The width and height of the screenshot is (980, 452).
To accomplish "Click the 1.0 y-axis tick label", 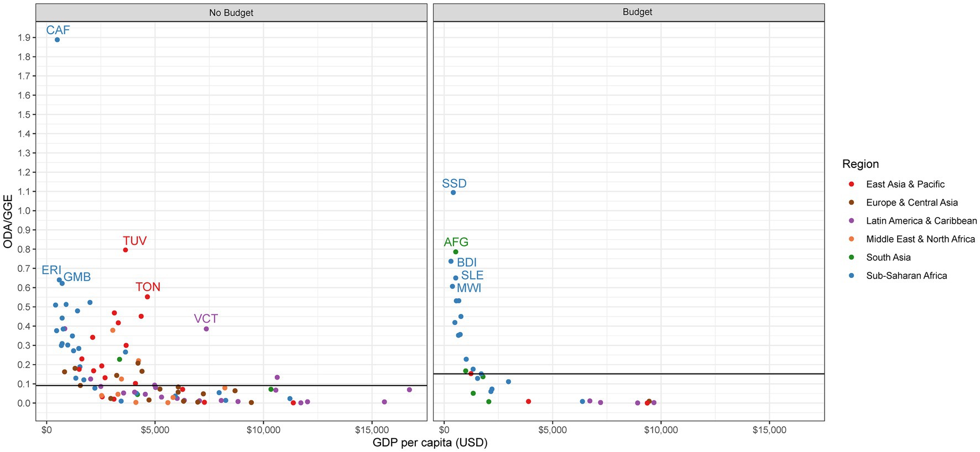I will coord(24,211).
